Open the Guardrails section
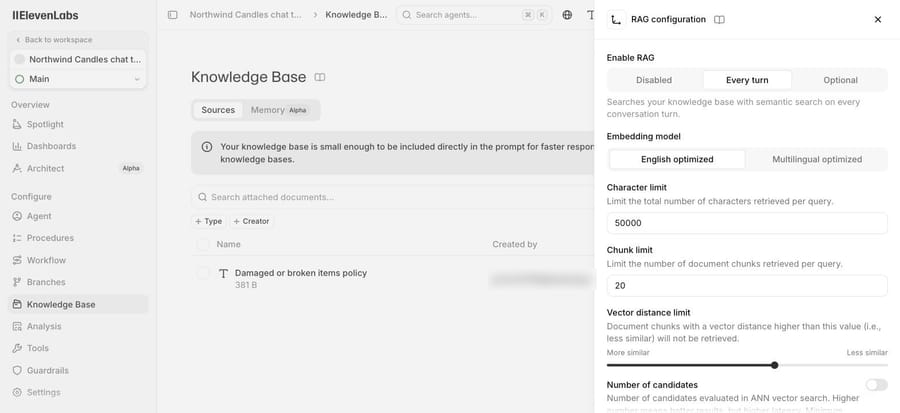 (x=78, y=371)
